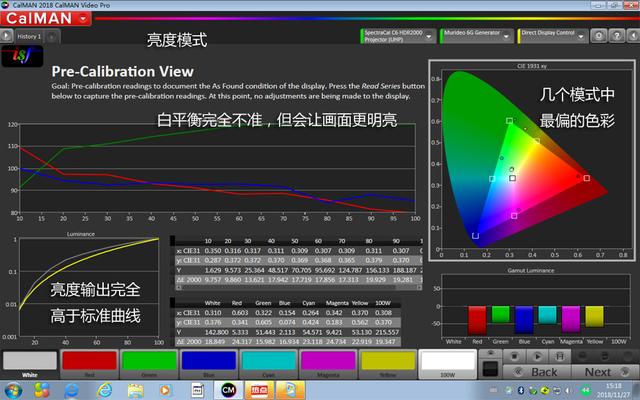Click the network monitor tray icon
Image resolution: width=640 pixels, height=400 pixels.
(x=556, y=391)
